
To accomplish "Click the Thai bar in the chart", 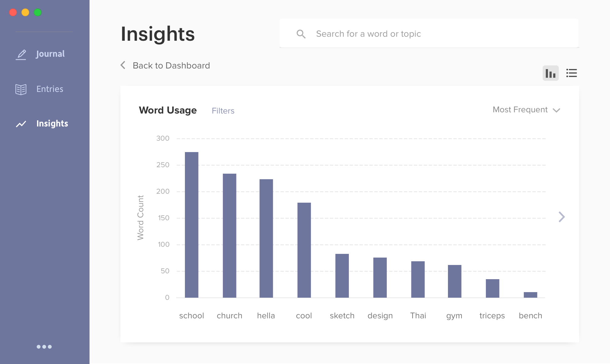I will 418,279.
